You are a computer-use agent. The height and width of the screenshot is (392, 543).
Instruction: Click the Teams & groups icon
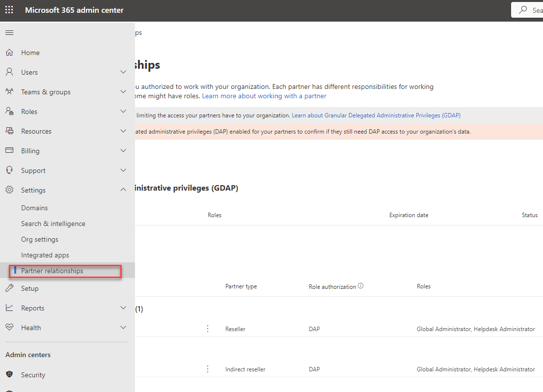(x=9, y=91)
